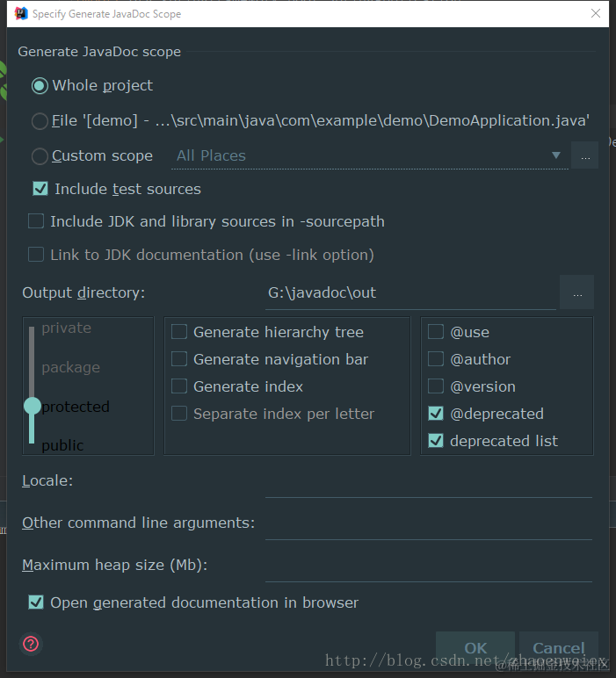Image resolution: width=616 pixels, height=678 pixels.
Task: Click the Maximum heap size field
Action: click(x=429, y=567)
